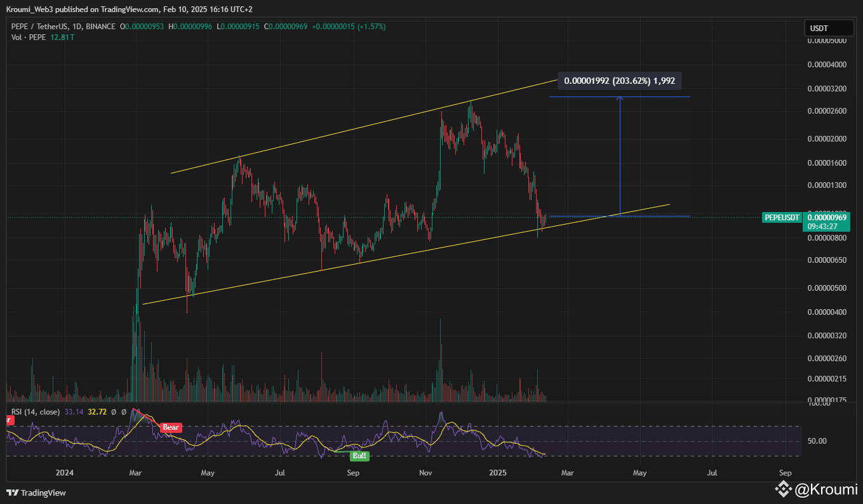Click the open value O0.00000953
The image size is (863, 504).
pyautogui.click(x=142, y=27)
